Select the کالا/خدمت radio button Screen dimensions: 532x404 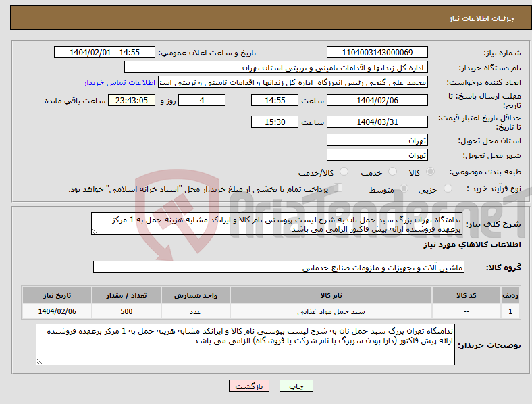pyautogui.click(x=344, y=172)
